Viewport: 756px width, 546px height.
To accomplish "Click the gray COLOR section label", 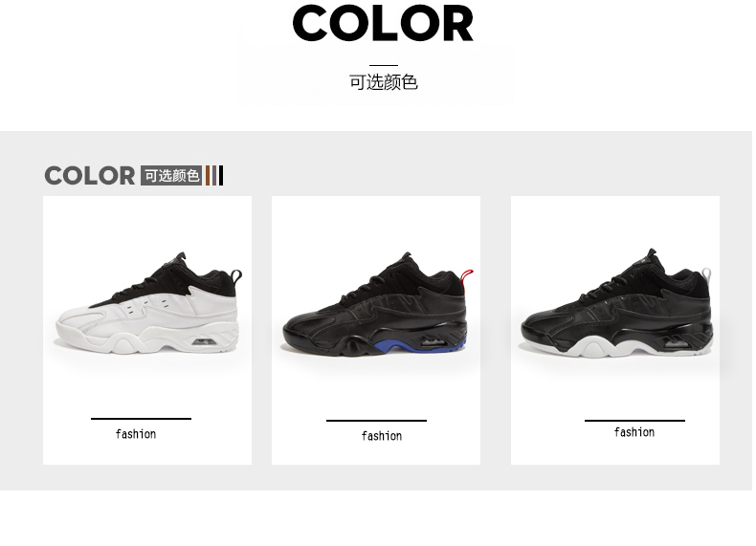I will [x=90, y=175].
